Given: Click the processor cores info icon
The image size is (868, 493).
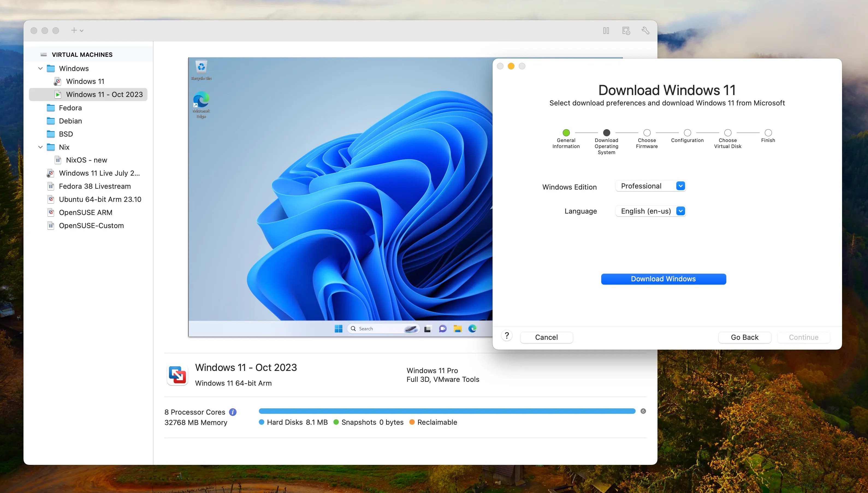Looking at the screenshot, I should pyautogui.click(x=232, y=412).
